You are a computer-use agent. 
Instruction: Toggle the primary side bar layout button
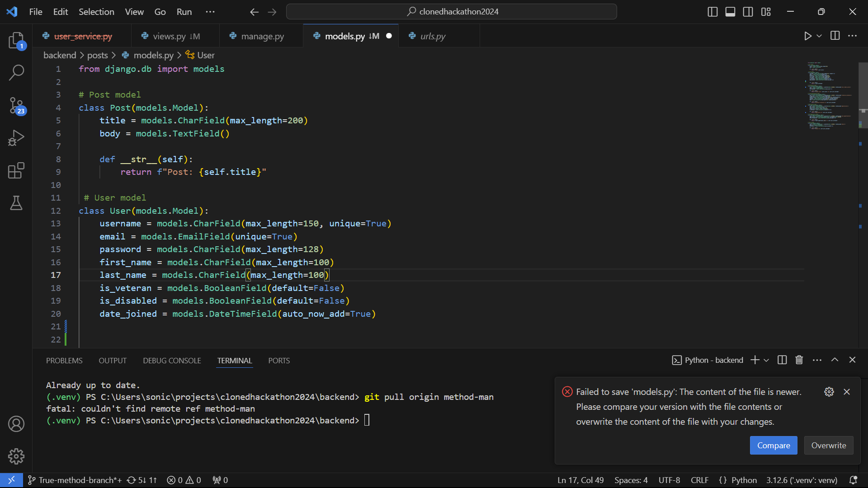(712, 12)
